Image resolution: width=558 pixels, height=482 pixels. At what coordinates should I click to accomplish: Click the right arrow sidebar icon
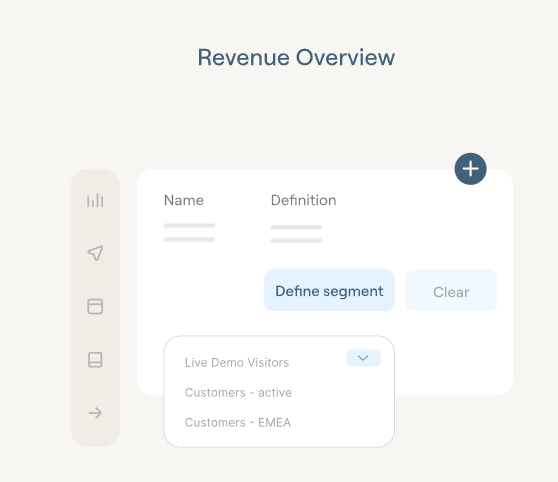coord(95,413)
